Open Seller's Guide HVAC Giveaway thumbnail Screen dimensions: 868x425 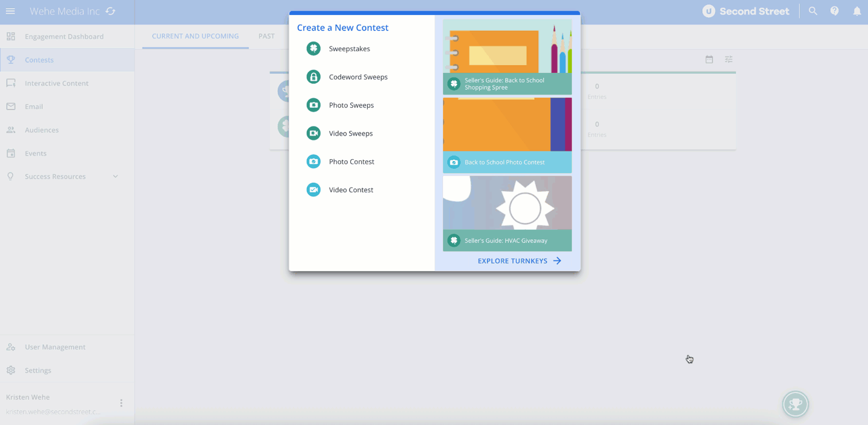pos(507,213)
